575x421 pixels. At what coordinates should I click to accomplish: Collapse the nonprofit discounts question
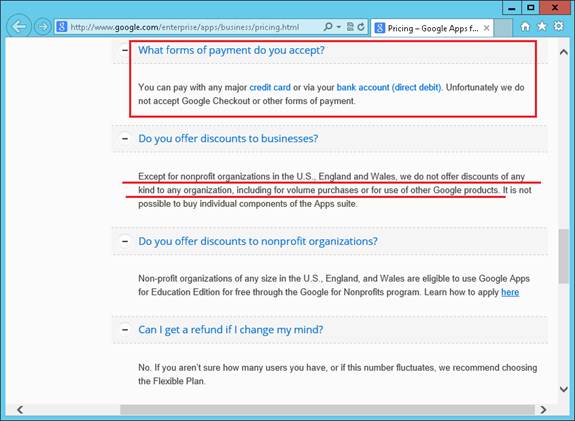coord(125,241)
